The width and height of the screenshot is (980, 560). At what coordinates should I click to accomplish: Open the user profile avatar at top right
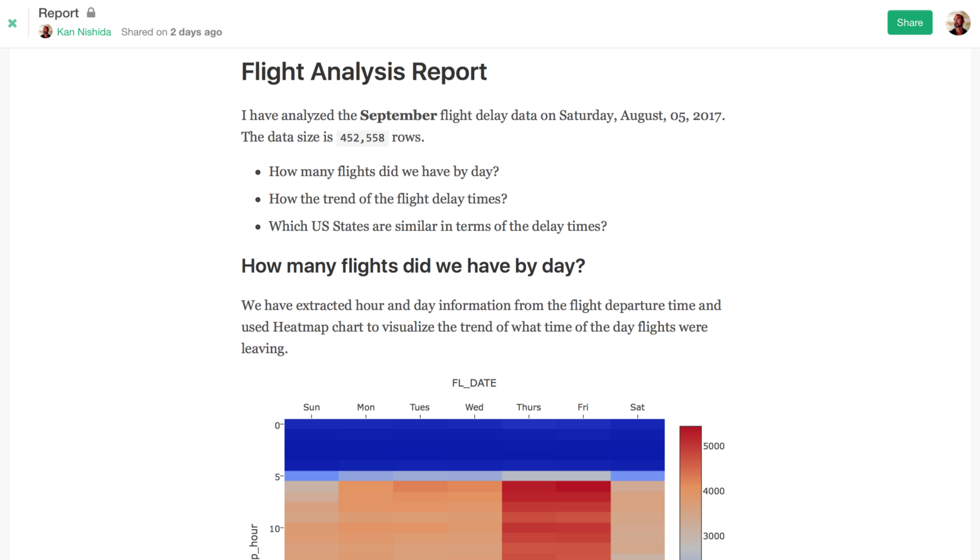958,23
